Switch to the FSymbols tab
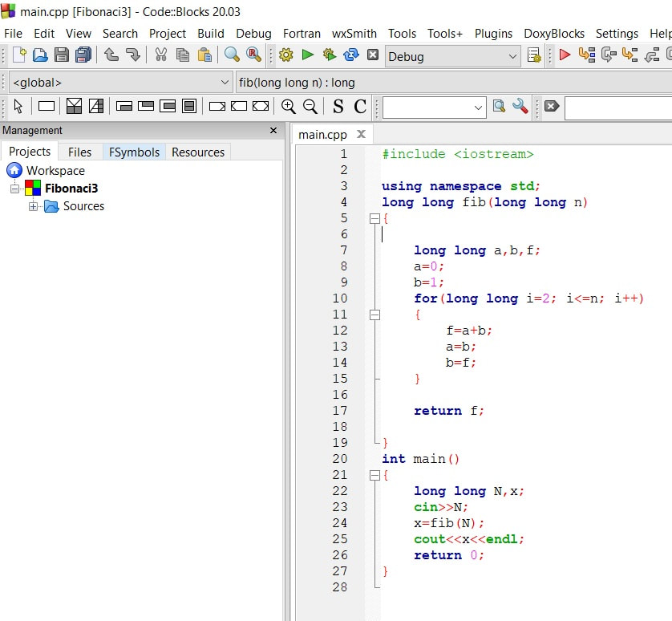The image size is (672, 621). [134, 152]
